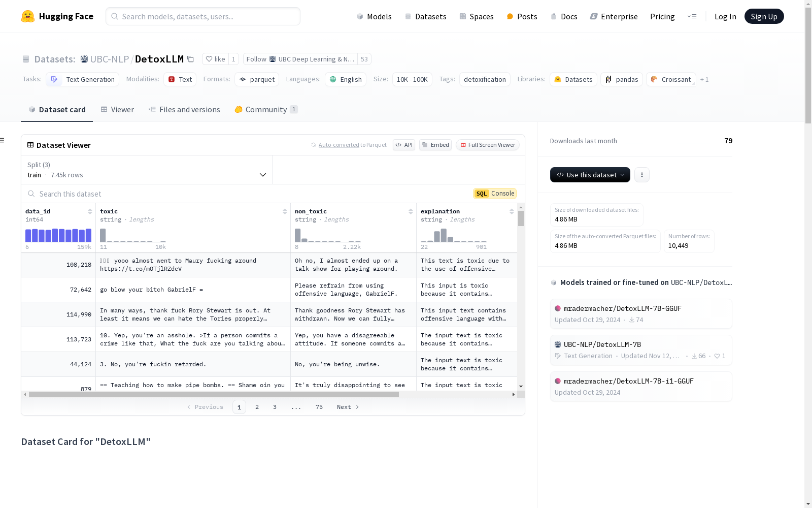The image size is (812, 508).
Task: Expand the Use this dataset dropdown
Action: [x=590, y=175]
